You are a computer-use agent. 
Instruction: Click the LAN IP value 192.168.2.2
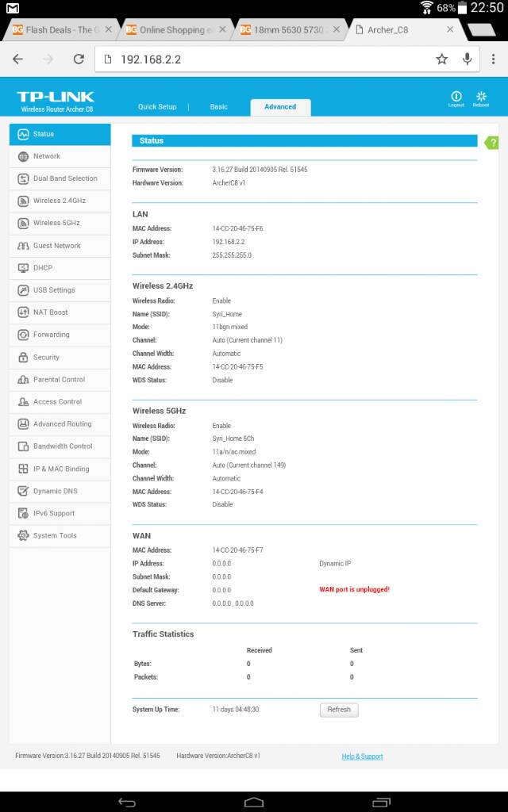[228, 242]
